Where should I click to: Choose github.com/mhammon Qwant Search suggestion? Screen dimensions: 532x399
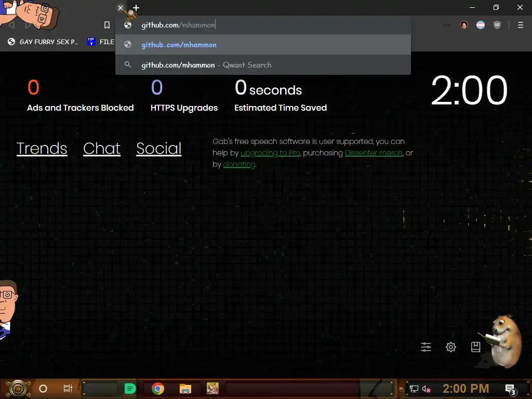click(x=263, y=65)
